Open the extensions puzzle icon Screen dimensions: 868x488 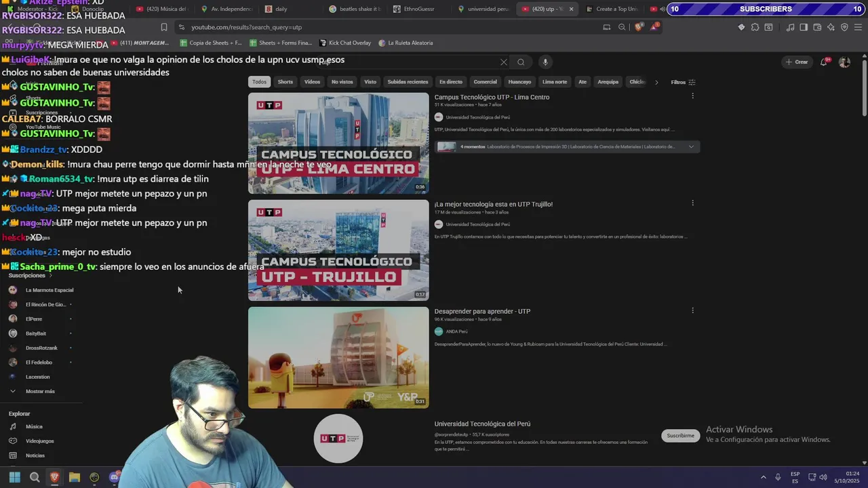point(755,27)
